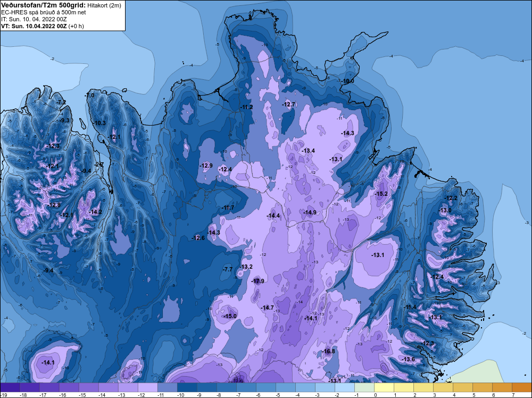532x398 pixels.
Task: Click the -14.9 temperature label
Action: pyautogui.click(x=310, y=212)
